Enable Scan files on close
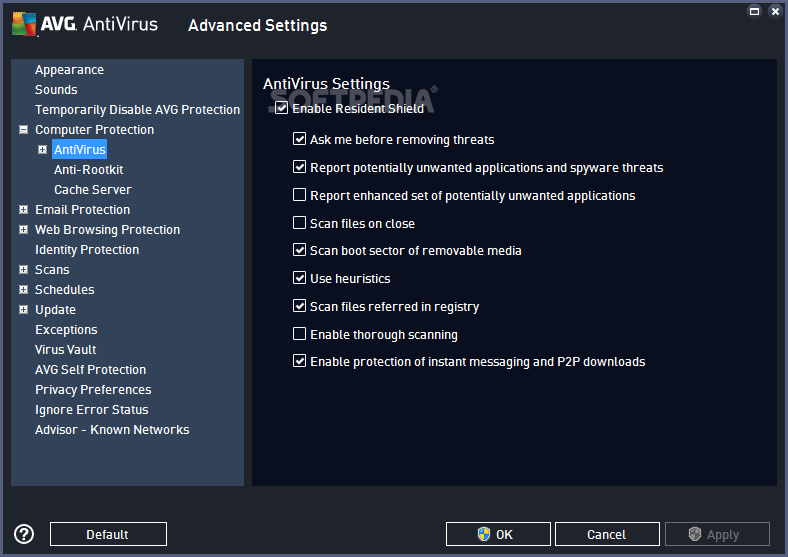Viewport: 788px width, 557px height. (x=300, y=223)
